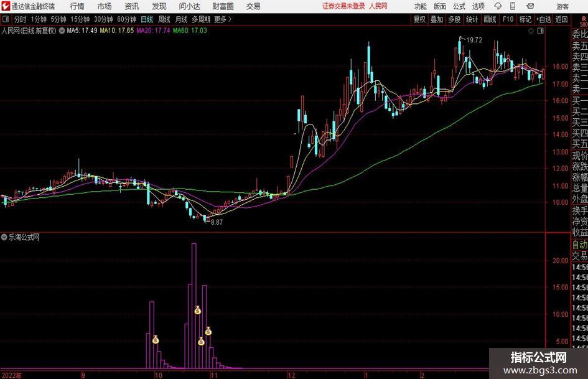Switch to the 60分钟 period tab

pos(127,19)
